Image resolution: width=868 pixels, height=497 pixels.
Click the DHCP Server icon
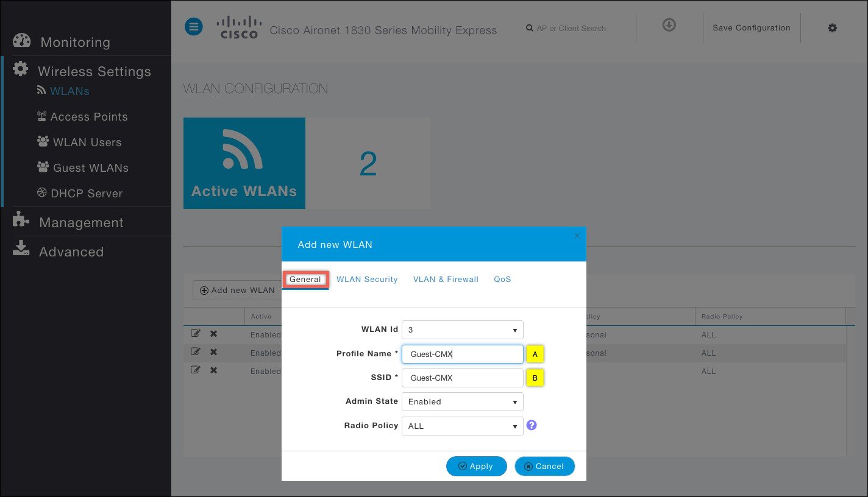(41, 192)
